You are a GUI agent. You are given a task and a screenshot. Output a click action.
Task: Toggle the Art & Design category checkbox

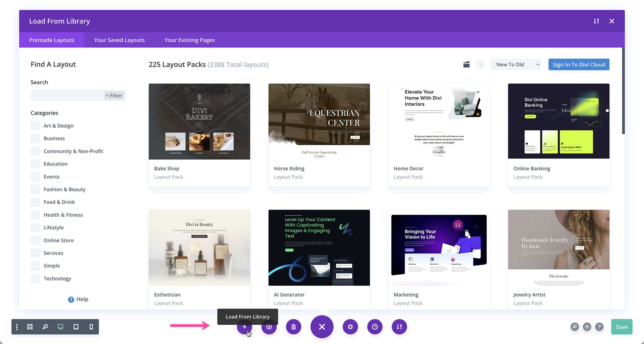pos(35,126)
